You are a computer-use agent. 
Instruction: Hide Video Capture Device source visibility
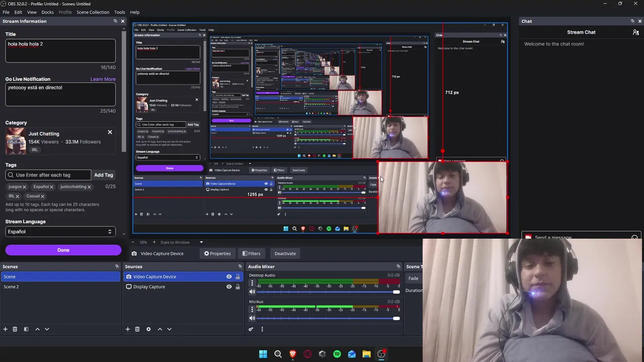click(229, 277)
